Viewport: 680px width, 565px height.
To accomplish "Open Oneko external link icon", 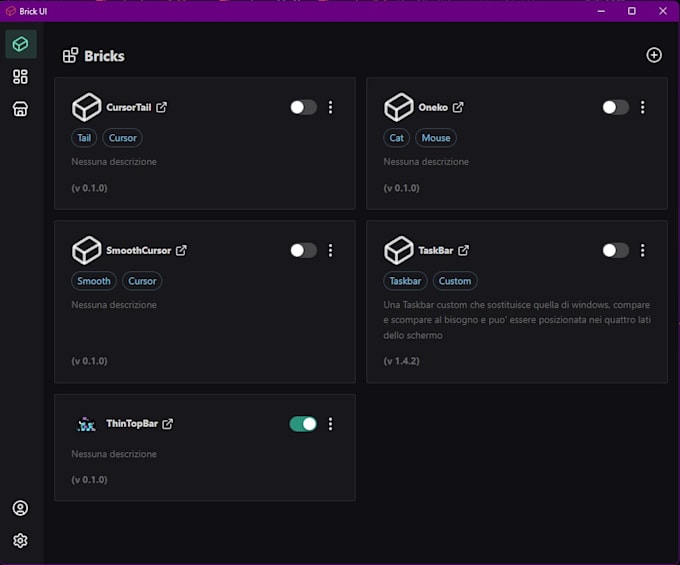I will 458,107.
